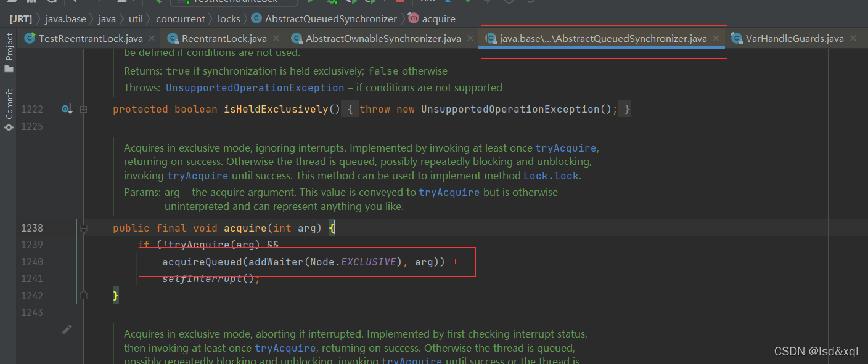Follow the Lock.lock doc link
Screen dimensions: 868x364
click(x=551, y=176)
